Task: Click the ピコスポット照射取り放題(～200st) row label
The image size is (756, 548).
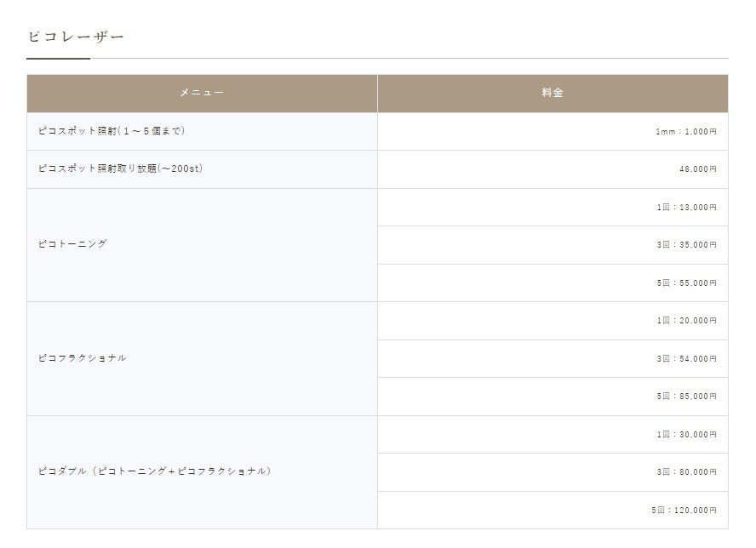Action: pyautogui.click(x=120, y=168)
